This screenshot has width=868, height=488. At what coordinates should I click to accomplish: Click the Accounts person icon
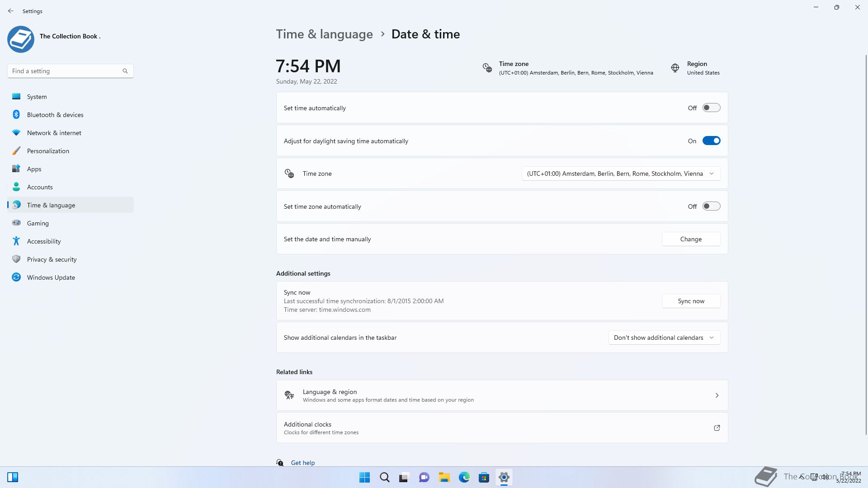click(16, 187)
